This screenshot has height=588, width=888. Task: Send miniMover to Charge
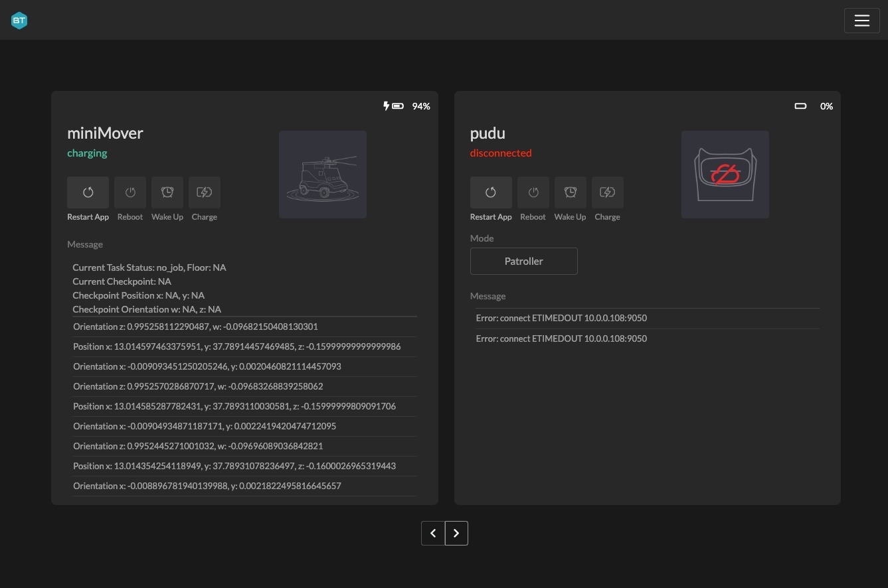[x=205, y=192]
